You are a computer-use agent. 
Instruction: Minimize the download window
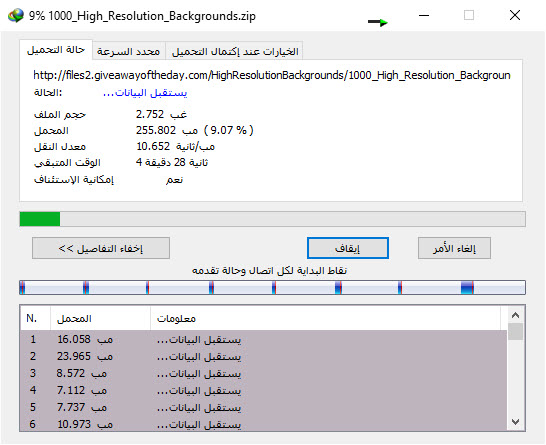coord(424,15)
